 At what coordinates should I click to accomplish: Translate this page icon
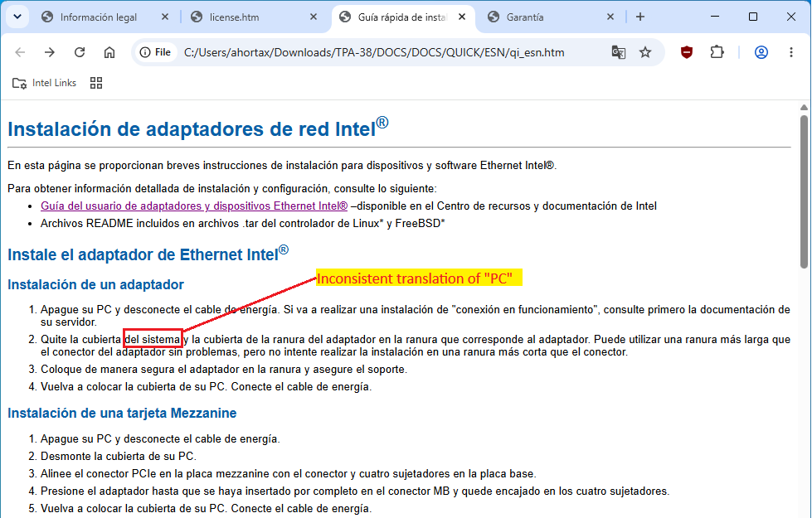(618, 52)
